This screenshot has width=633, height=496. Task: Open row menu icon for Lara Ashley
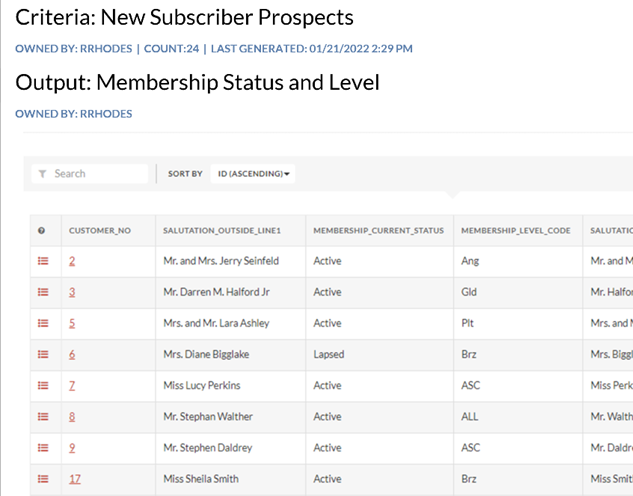[43, 323]
